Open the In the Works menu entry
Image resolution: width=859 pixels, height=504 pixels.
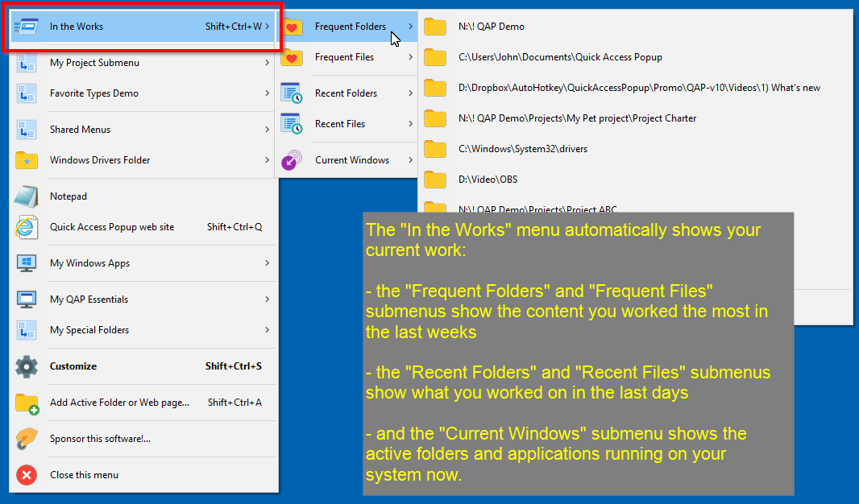143,27
